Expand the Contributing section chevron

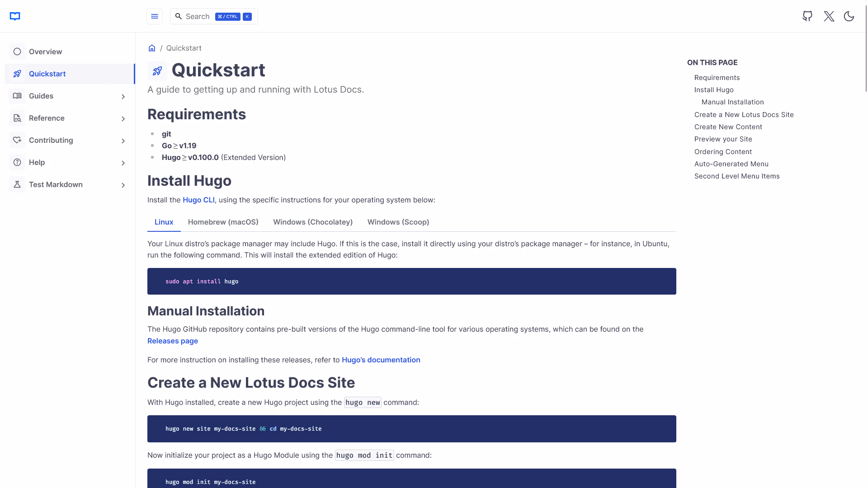click(123, 141)
